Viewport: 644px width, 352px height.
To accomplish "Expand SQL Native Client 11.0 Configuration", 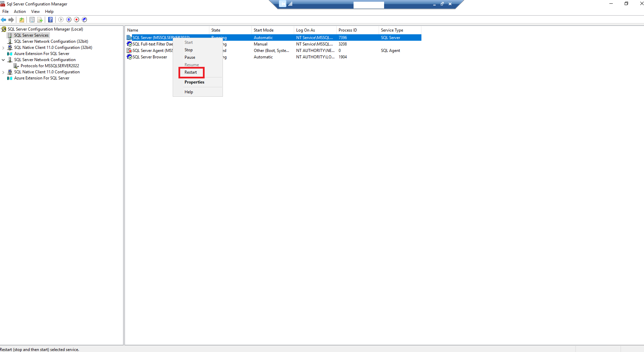I will click(x=3, y=72).
